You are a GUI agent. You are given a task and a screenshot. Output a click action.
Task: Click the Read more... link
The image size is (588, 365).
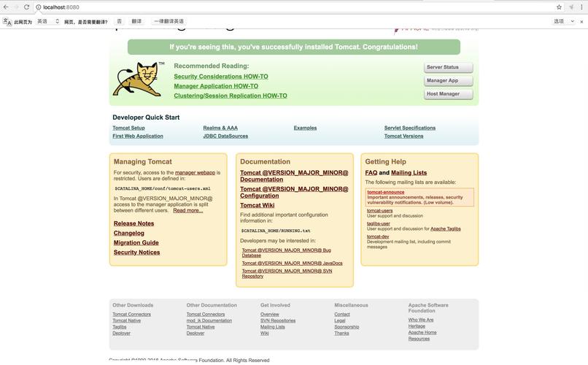[188, 210]
